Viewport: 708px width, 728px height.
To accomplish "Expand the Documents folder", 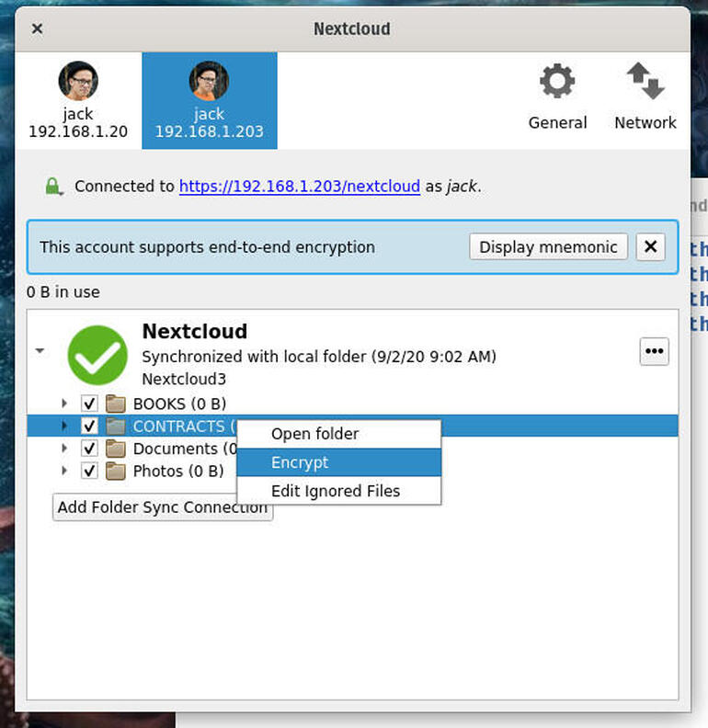I will point(64,448).
